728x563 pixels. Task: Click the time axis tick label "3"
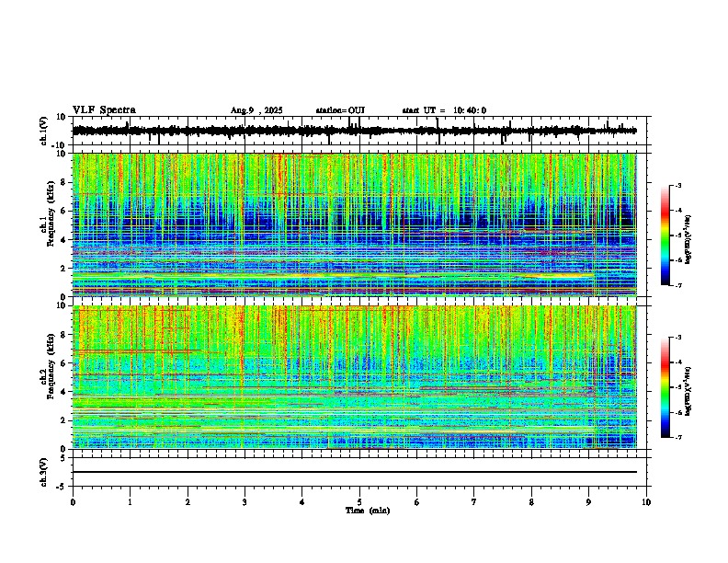pos(245,502)
